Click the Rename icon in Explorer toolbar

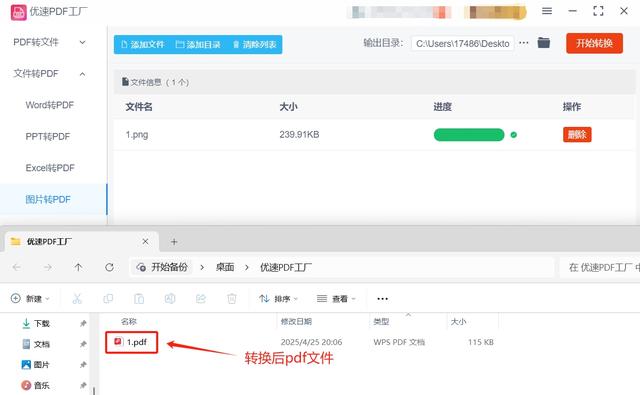click(170, 299)
